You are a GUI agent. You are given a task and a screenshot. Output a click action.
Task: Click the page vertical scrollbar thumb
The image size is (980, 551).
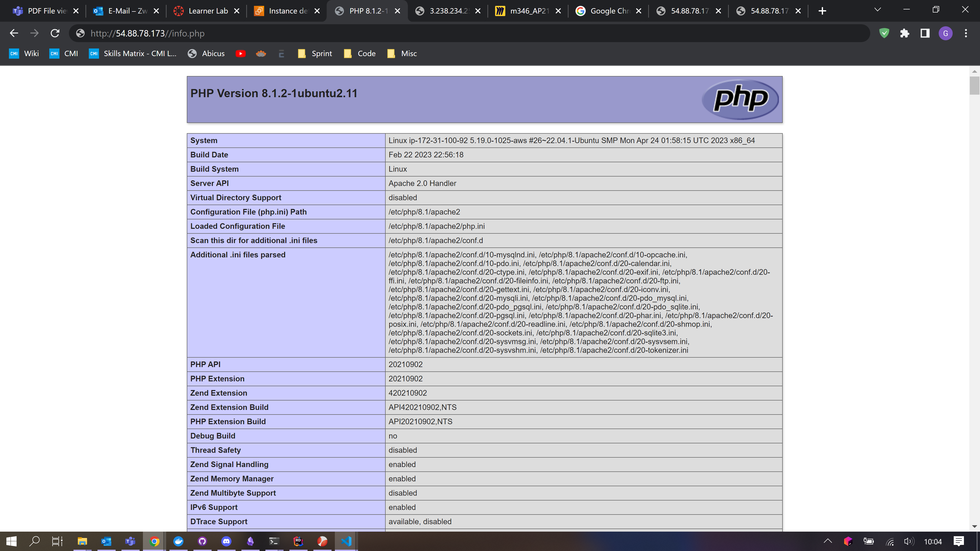click(974, 85)
